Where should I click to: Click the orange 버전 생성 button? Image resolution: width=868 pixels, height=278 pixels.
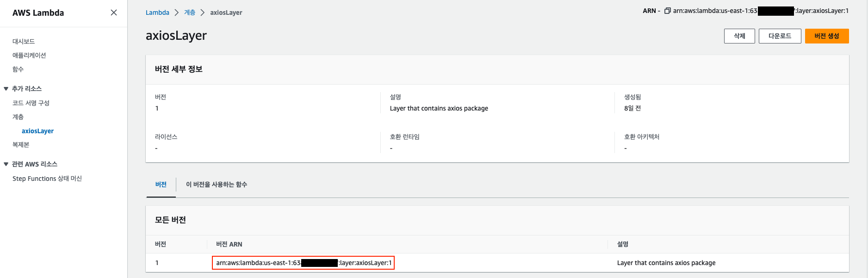pos(827,36)
